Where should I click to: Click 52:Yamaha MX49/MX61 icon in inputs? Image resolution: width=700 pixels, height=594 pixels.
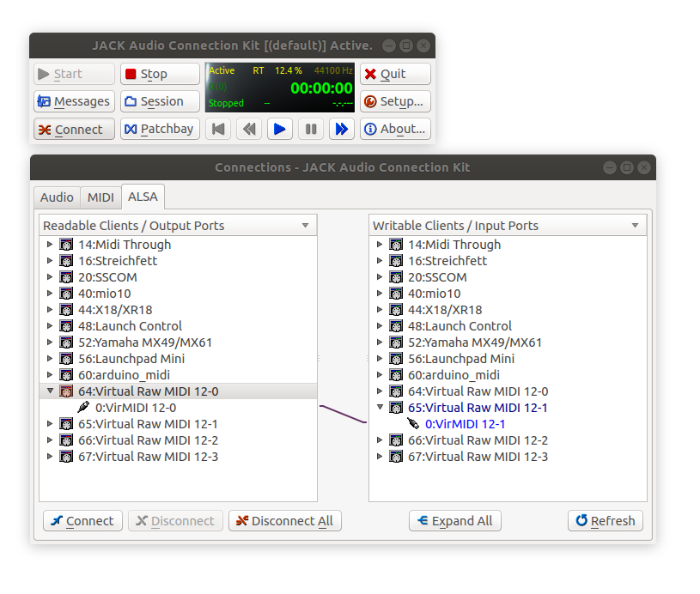click(396, 342)
